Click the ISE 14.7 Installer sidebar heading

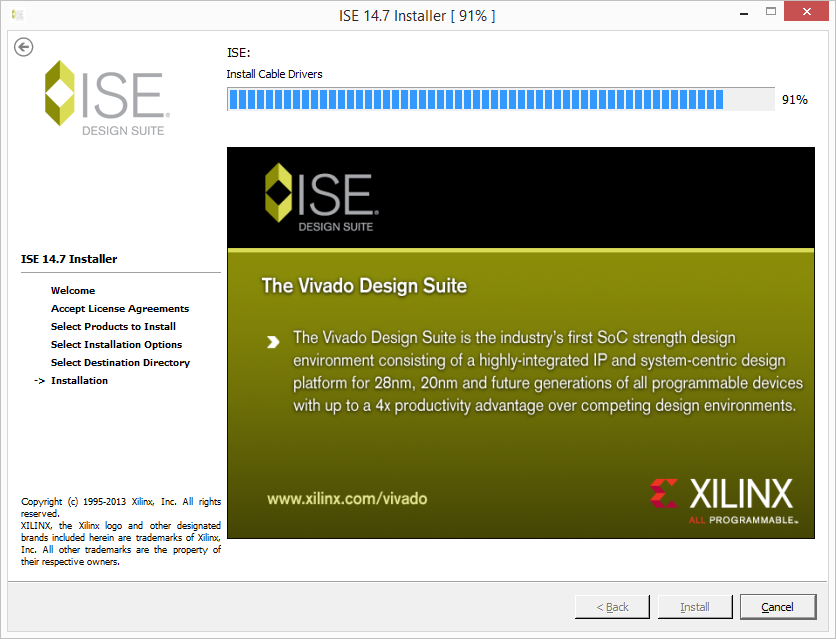pyautogui.click(x=69, y=259)
